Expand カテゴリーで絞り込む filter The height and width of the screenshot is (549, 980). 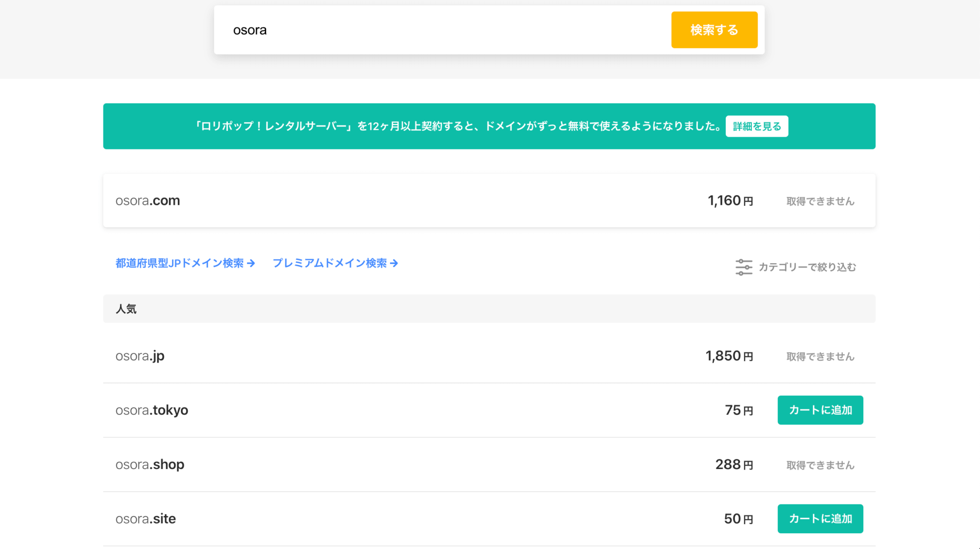point(807,267)
